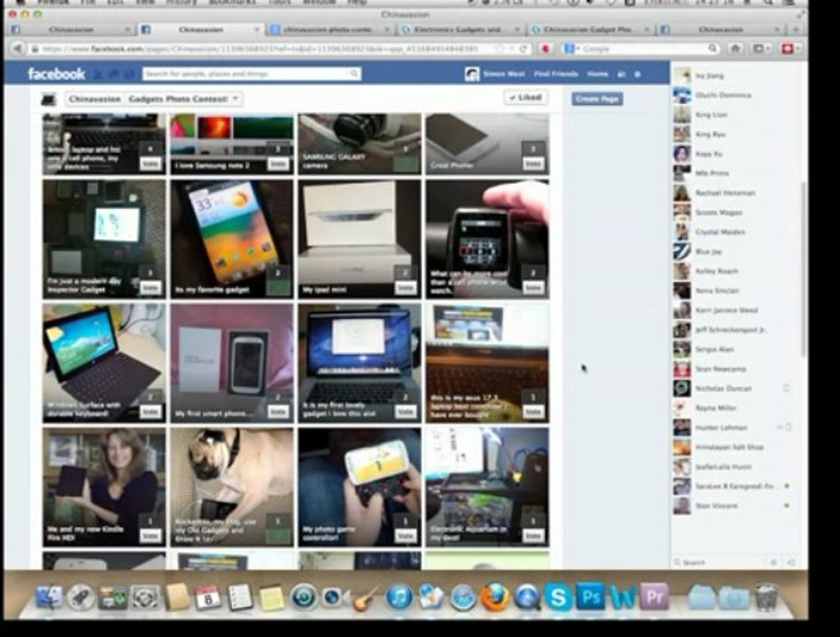The height and width of the screenshot is (637, 840).
Task: Open Facebook settings gear in header
Action: click(x=637, y=74)
